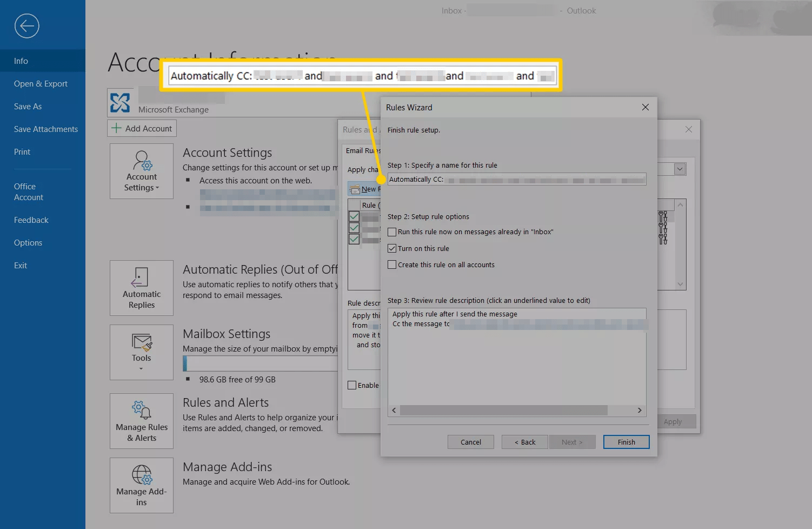812x529 pixels.
Task: Expand the Tools mailbox menu
Action: [142, 352]
